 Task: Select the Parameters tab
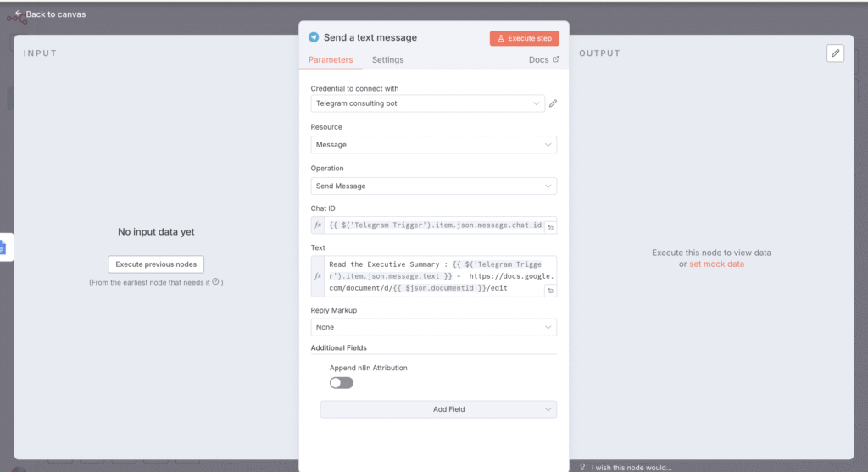[x=331, y=60]
